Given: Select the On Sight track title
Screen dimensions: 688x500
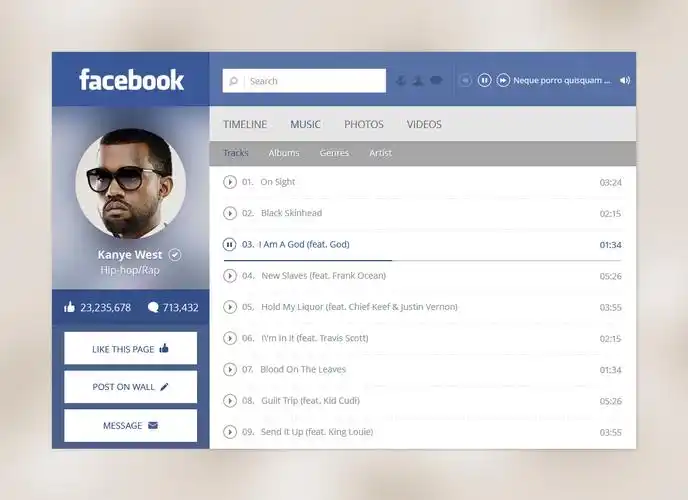Looking at the screenshot, I should (278, 182).
